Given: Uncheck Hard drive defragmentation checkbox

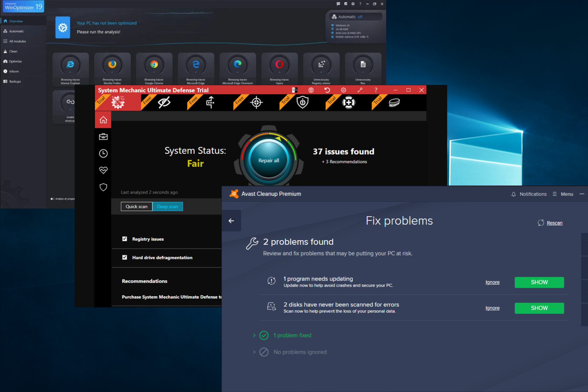Looking at the screenshot, I should click(125, 258).
